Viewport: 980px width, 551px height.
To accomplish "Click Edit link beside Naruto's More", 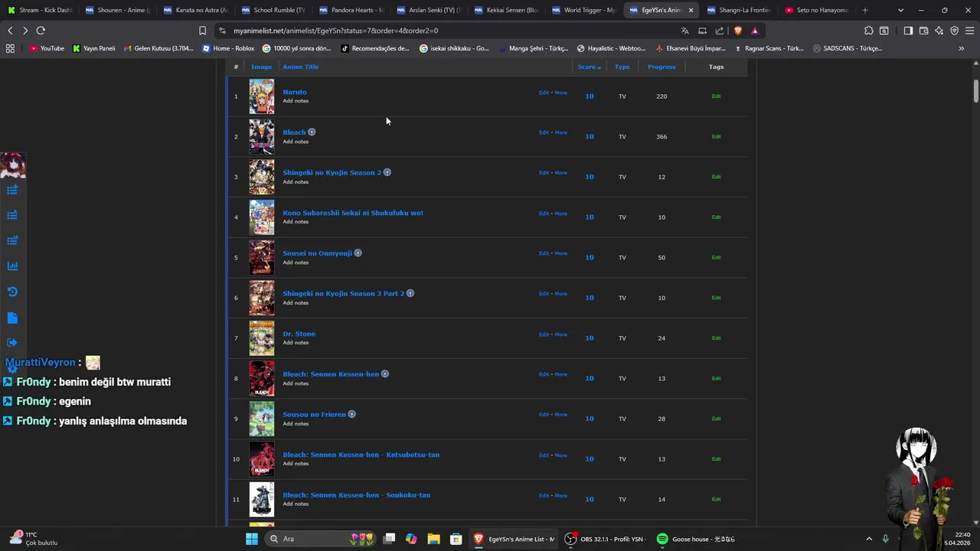I will (544, 93).
